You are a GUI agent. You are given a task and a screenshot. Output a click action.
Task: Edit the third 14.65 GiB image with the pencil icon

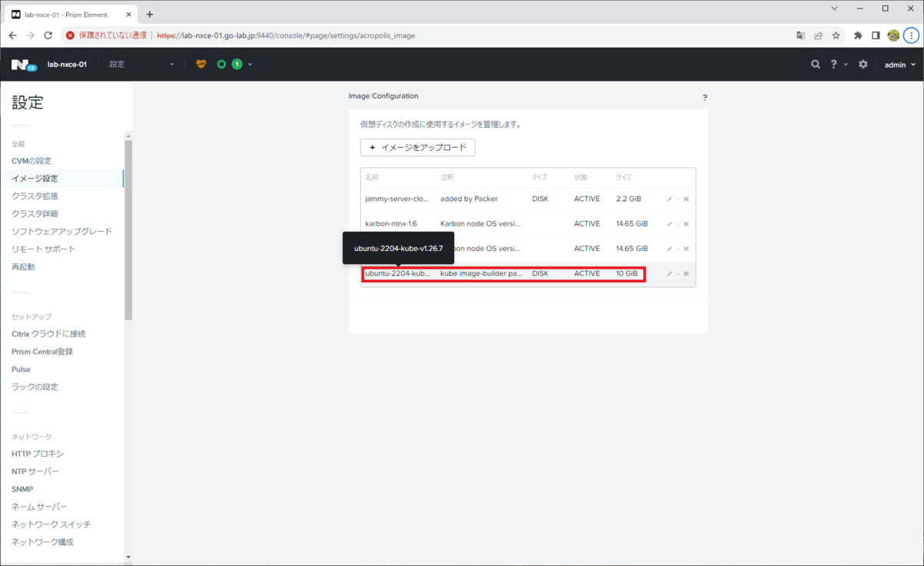[669, 249]
